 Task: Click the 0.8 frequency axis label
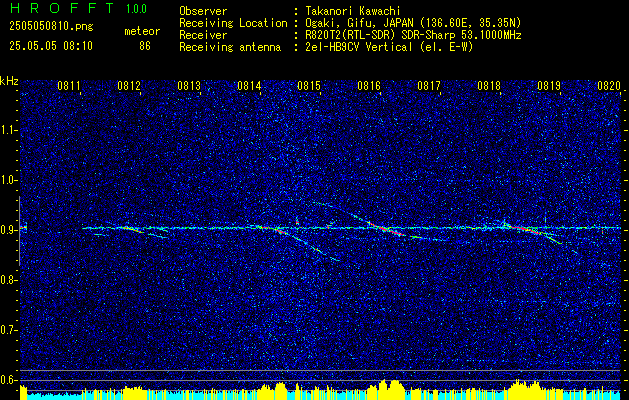tap(8, 280)
